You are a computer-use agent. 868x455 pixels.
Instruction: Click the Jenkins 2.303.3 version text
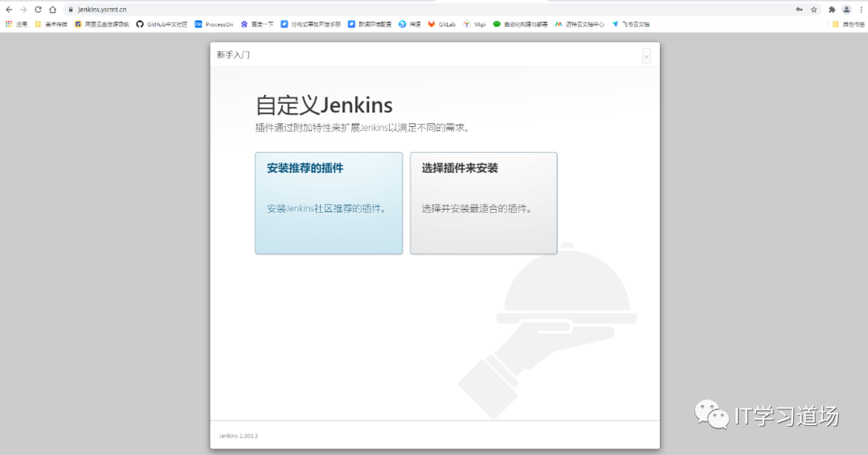[238, 436]
